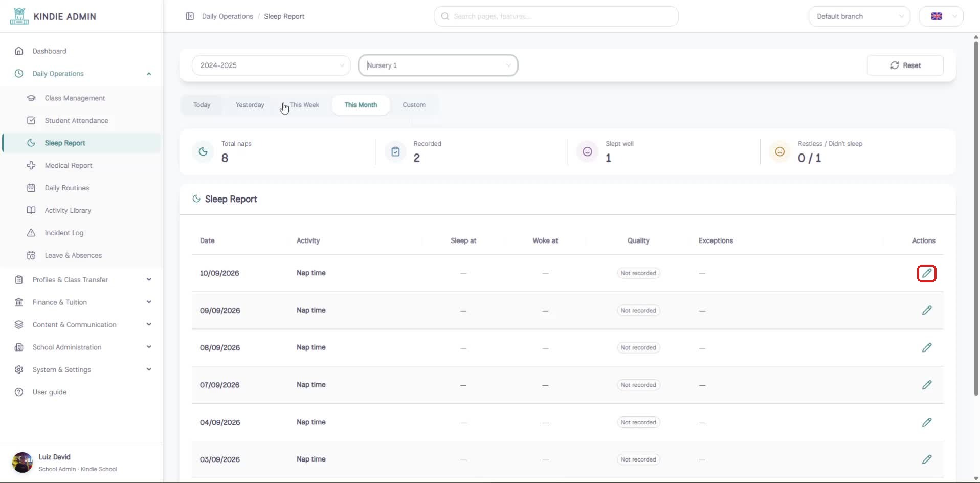The height and width of the screenshot is (483, 980).
Task: Open the language flag selector
Action: 941,16
